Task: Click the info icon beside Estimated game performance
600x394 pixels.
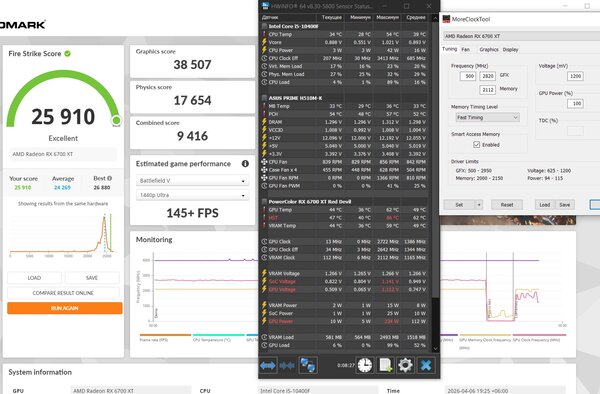Action: tap(245, 164)
